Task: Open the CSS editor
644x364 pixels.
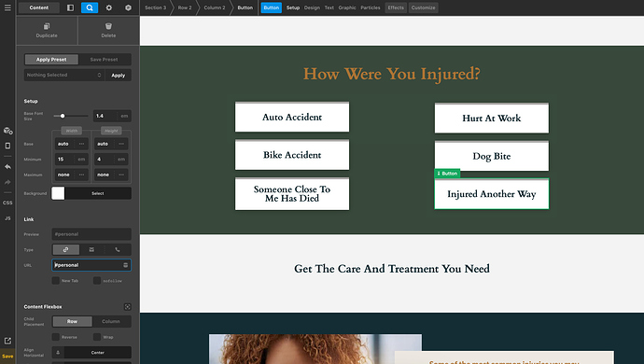Action: 7,203
